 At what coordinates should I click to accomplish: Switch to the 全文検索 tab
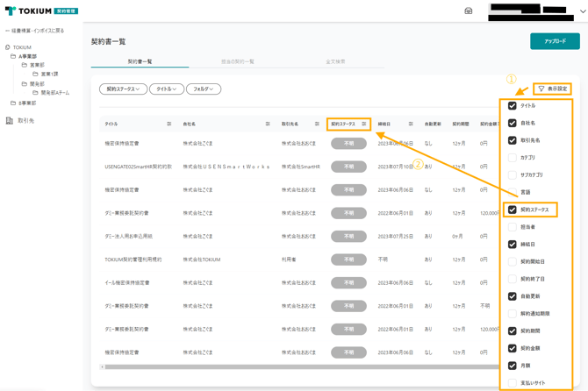(x=335, y=62)
